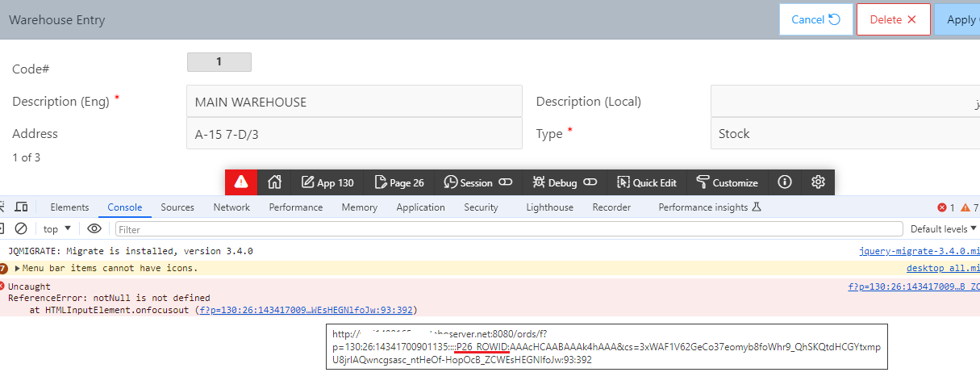Viewport: 980px width, 389px height.
Task: Click the Description (Local) input field
Action: (x=844, y=102)
